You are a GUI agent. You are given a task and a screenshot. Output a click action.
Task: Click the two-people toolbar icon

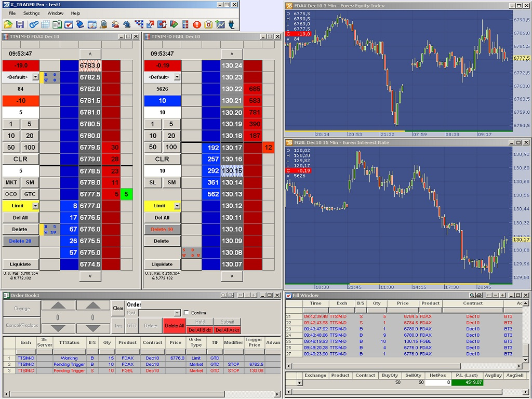click(115, 24)
